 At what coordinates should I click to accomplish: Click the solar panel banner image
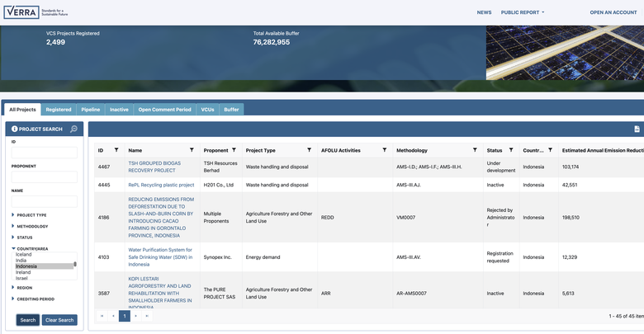point(565,53)
